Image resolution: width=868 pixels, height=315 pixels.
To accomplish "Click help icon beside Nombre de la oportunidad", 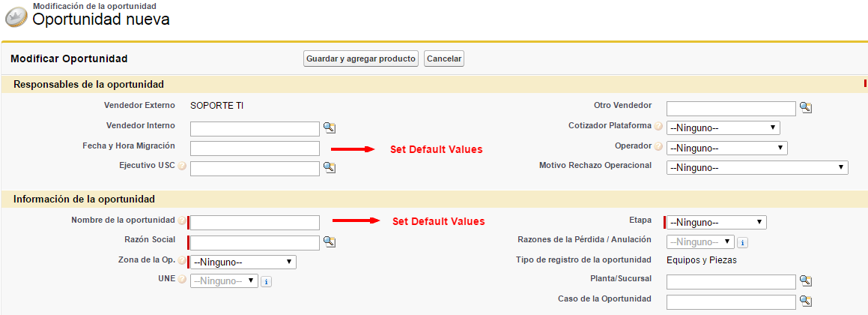I will 181,221.
